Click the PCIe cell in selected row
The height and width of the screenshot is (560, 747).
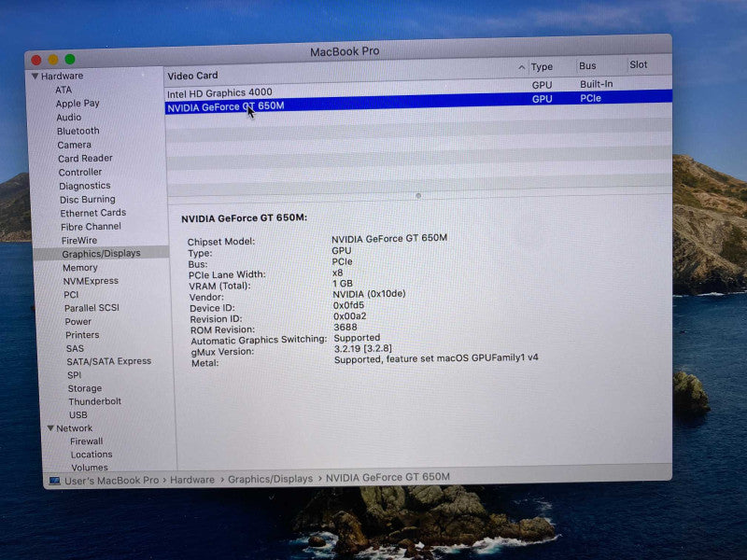pos(590,98)
